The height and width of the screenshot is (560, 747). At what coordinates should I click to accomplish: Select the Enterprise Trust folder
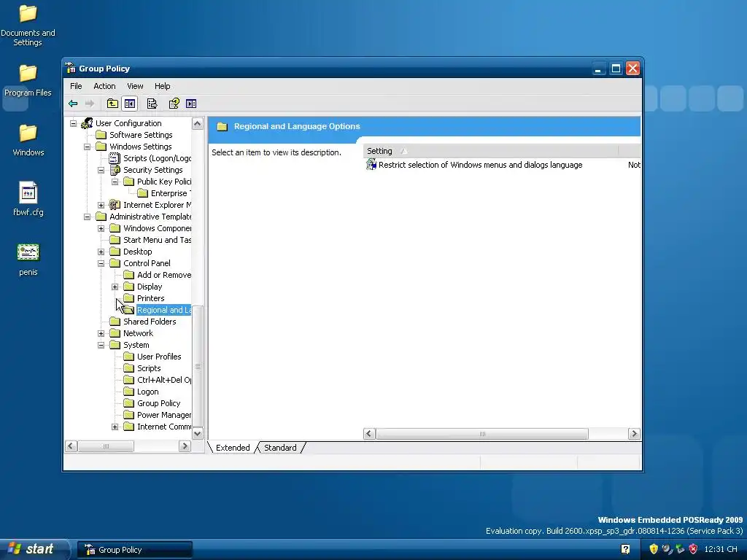click(170, 193)
